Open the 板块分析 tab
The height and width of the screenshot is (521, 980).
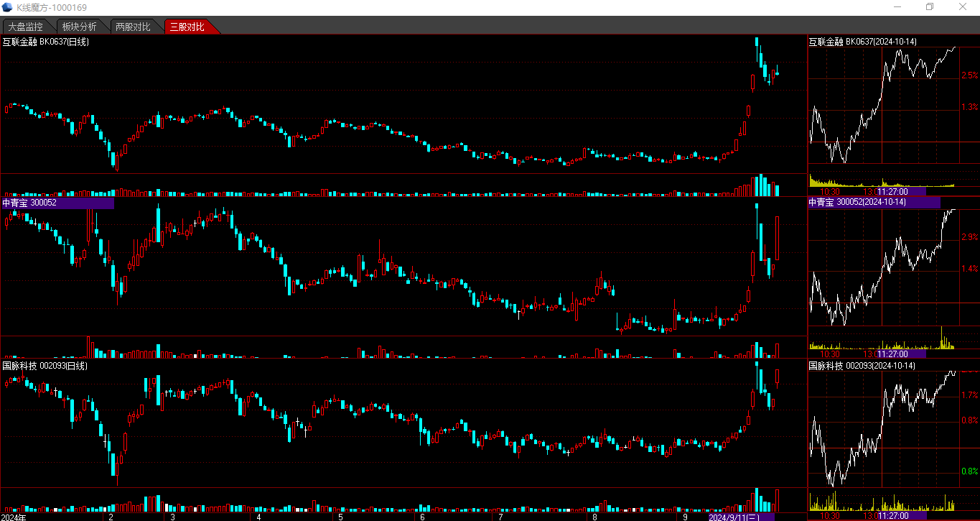(79, 27)
